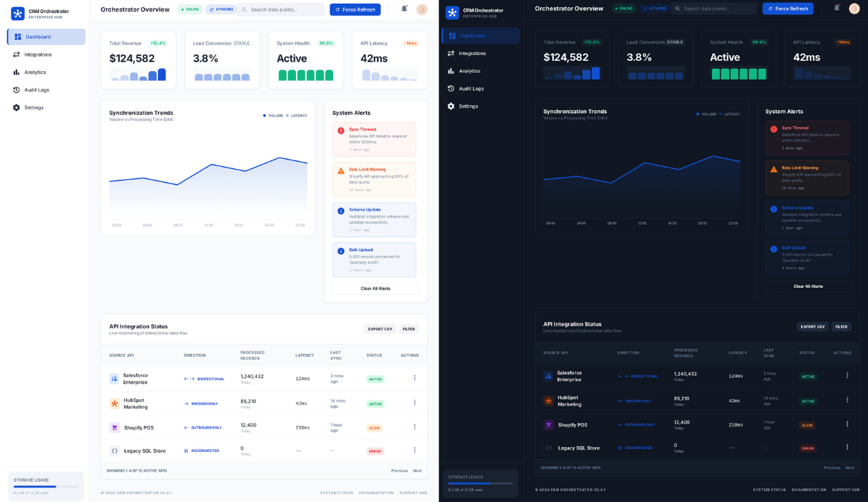Open the user avatar in the dark theme header
Image resolution: width=868 pixels, height=502 pixels.
(x=854, y=9)
